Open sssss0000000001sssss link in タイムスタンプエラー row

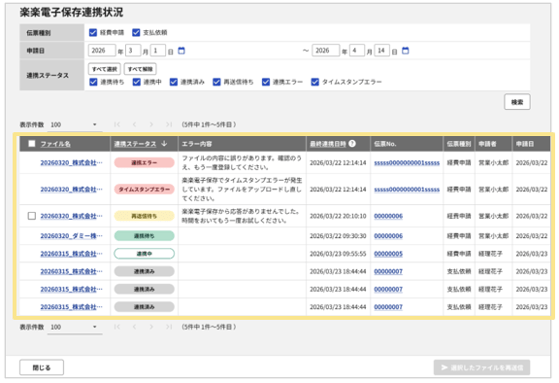coord(407,189)
